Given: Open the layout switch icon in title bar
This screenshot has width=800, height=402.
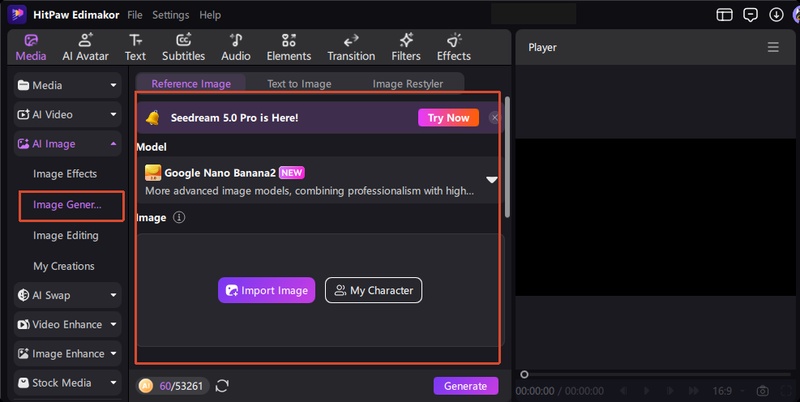Looking at the screenshot, I should point(724,15).
